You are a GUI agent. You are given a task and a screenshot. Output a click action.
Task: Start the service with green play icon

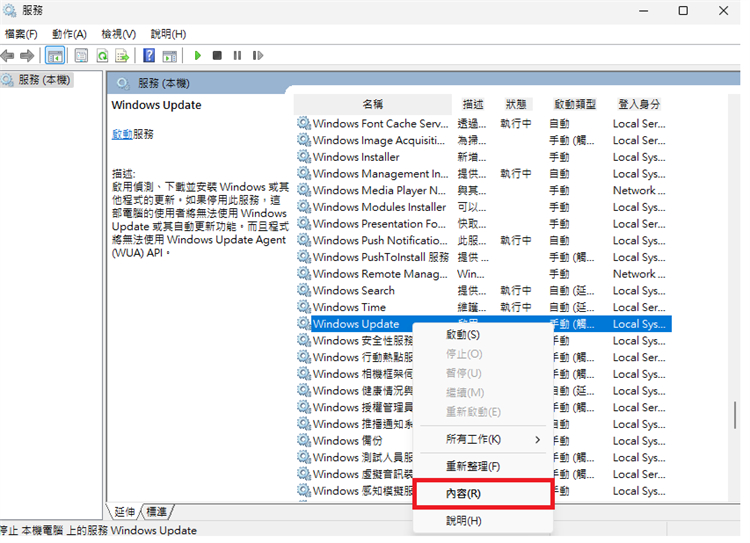coord(198,56)
